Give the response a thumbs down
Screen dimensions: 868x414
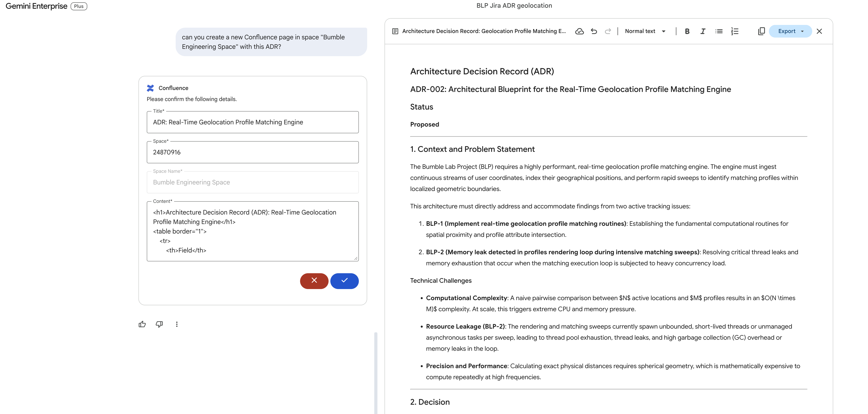159,324
